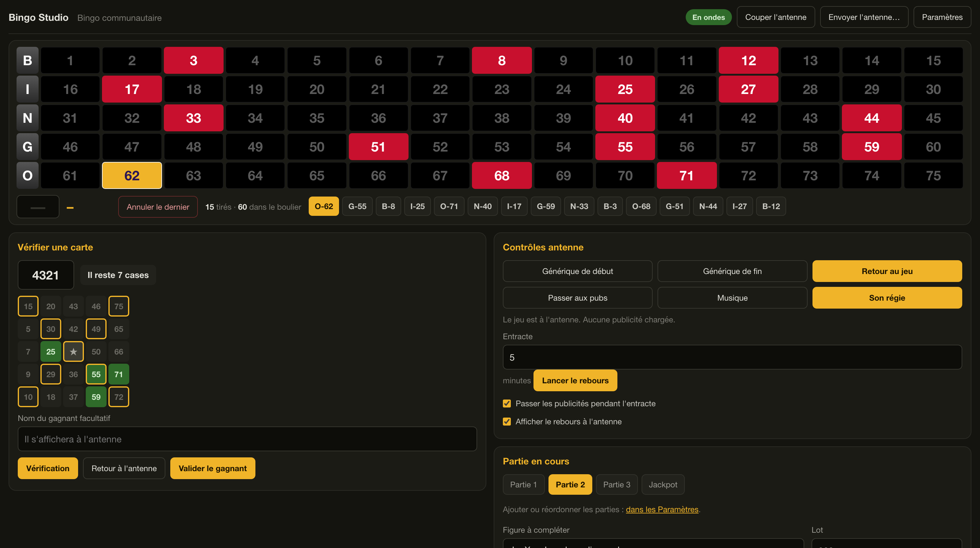
Task: Click the En ondes status badge
Action: 708,17
